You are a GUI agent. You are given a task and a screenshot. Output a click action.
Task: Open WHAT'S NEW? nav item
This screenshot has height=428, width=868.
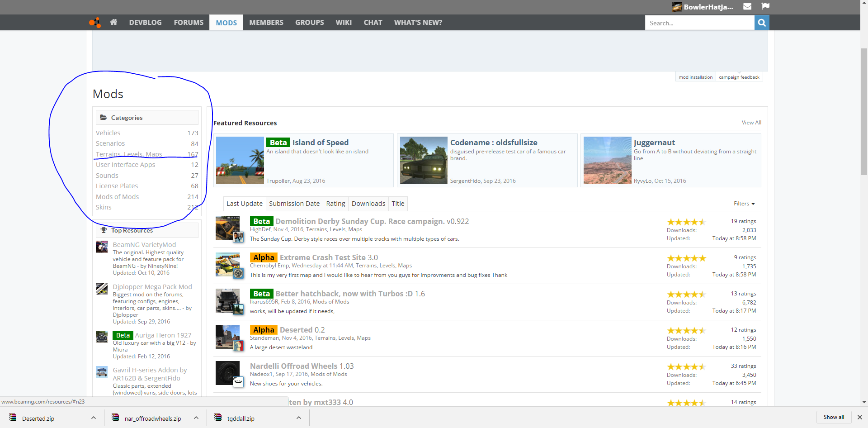click(x=418, y=23)
